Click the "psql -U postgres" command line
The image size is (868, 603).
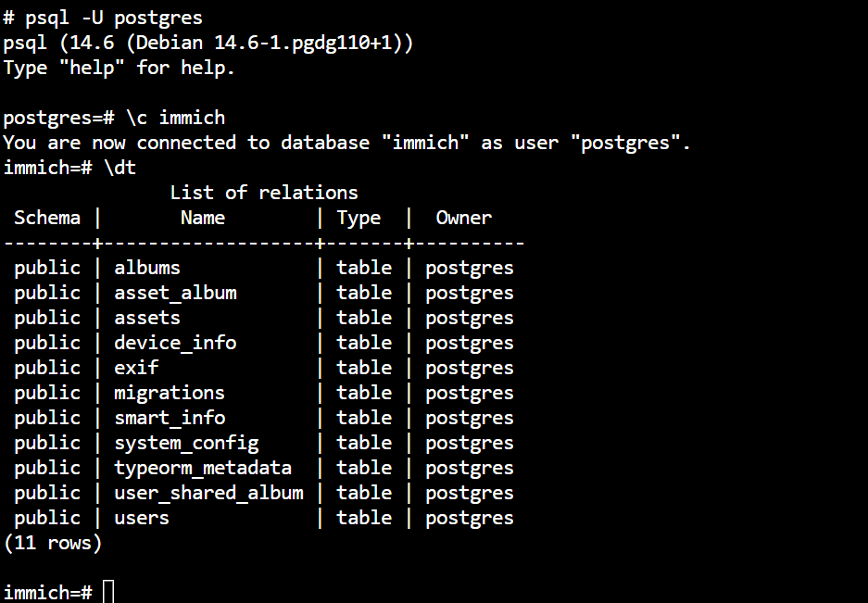click(114, 18)
